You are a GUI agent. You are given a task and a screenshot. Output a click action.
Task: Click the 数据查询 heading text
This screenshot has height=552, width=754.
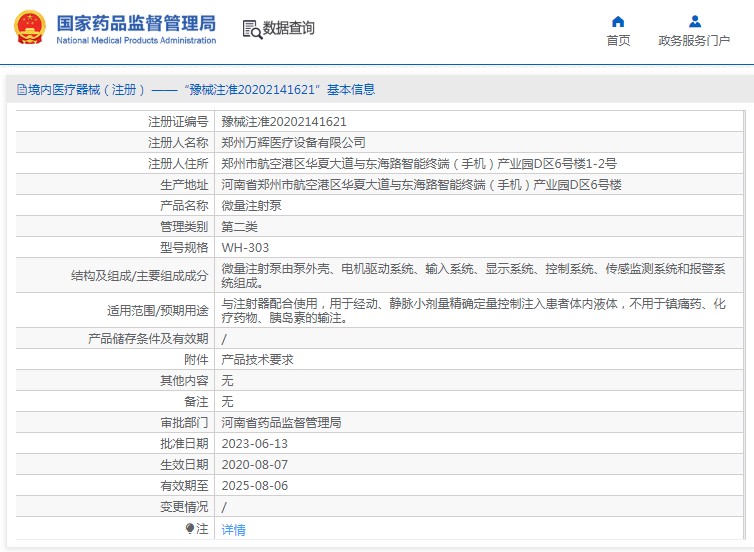tap(289, 28)
